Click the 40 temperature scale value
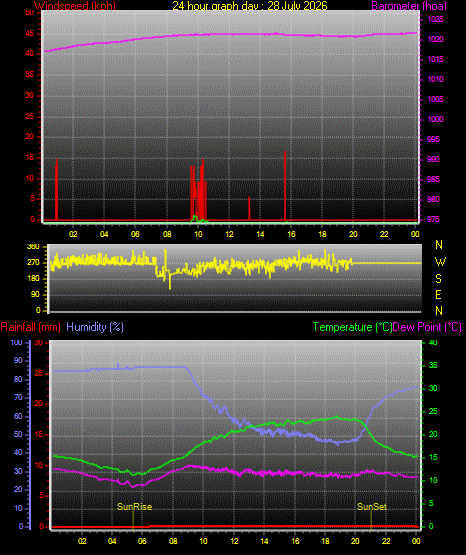 point(433,343)
